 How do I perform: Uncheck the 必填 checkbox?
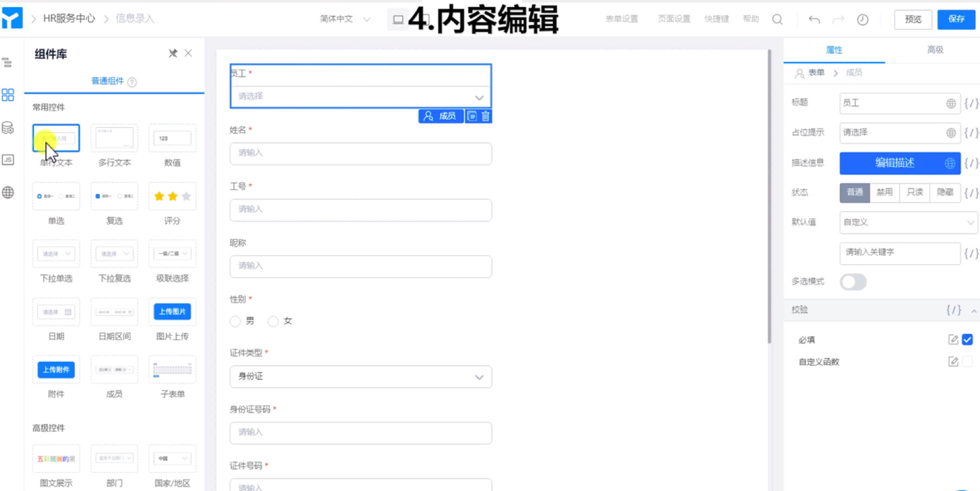[x=967, y=339]
